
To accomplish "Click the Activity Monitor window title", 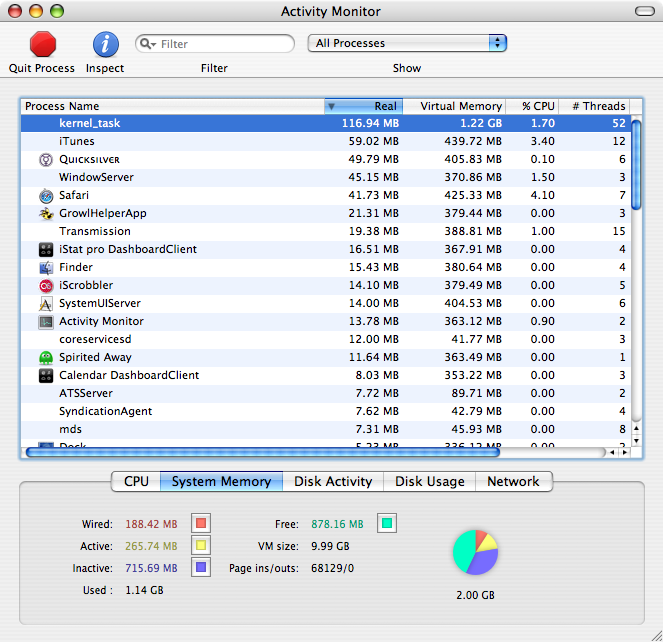I will click(331, 11).
